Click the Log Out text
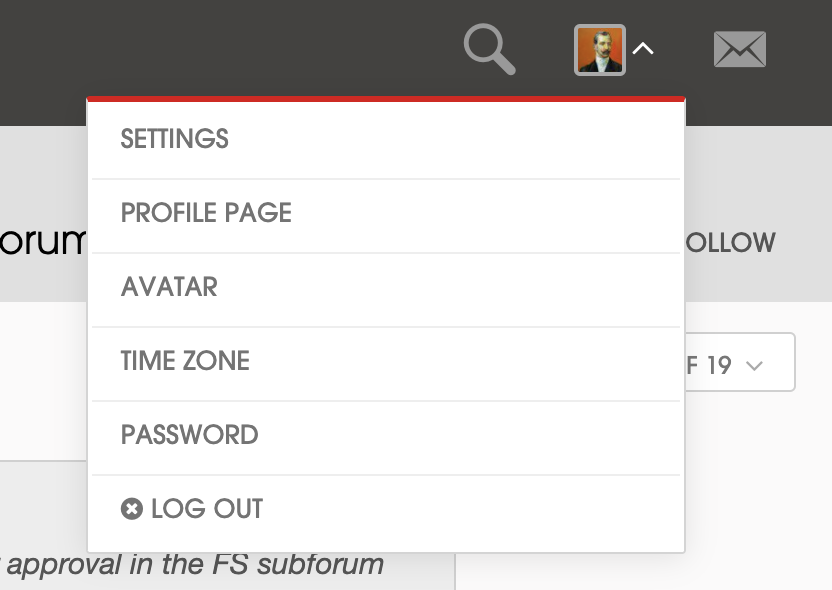The image size is (832, 590). click(x=207, y=509)
